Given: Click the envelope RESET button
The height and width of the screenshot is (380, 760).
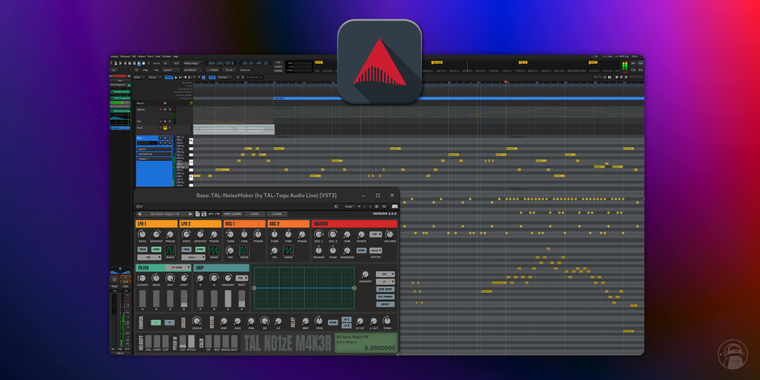Looking at the screenshot, I should pos(385,304).
